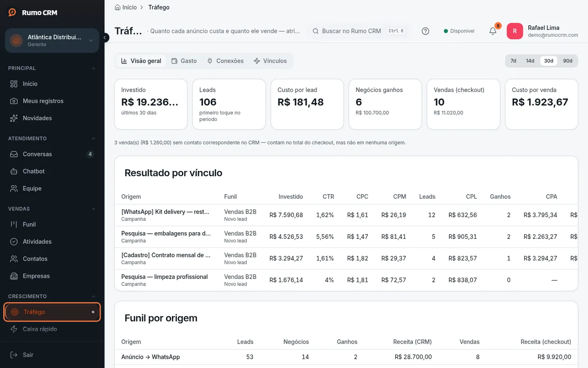Switch to the Conexões tab
The width and height of the screenshot is (588, 368).
click(x=225, y=61)
